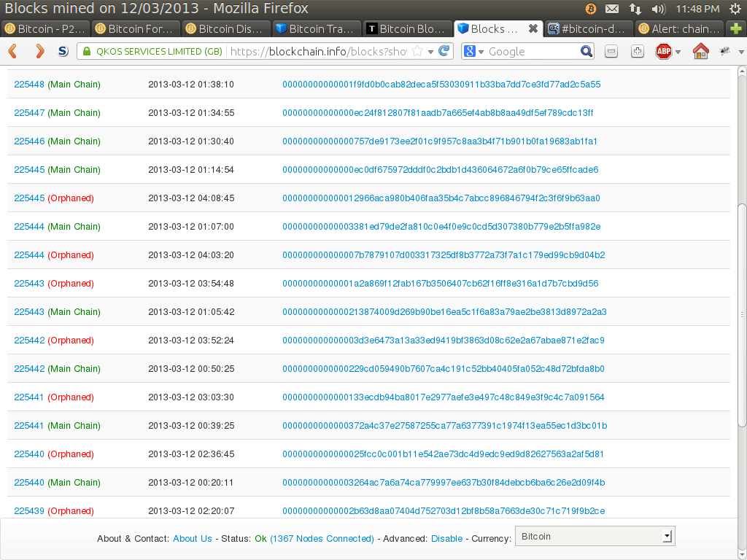The image size is (747, 560).
Task: Zoom out with the minus toolbar icon
Action: click(x=611, y=51)
